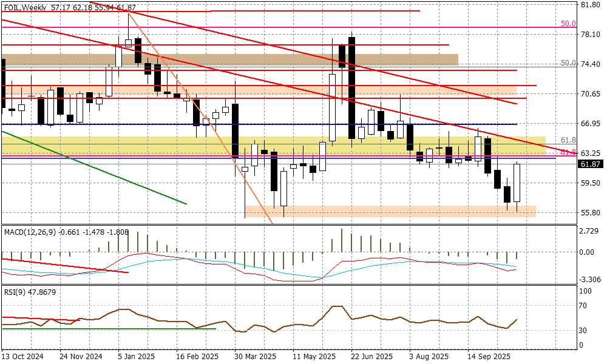The width and height of the screenshot is (607, 364).
Task: Click the current price tag 61.87
Action: point(590,164)
